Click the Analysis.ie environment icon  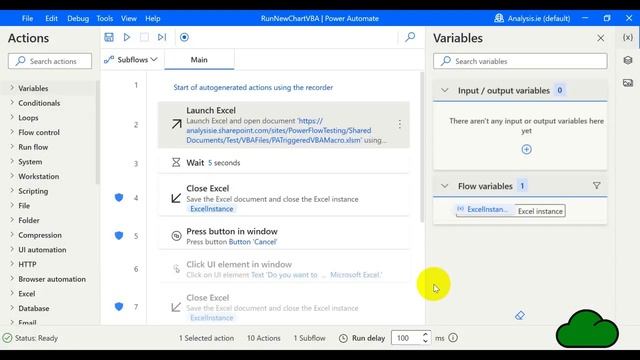(499, 18)
